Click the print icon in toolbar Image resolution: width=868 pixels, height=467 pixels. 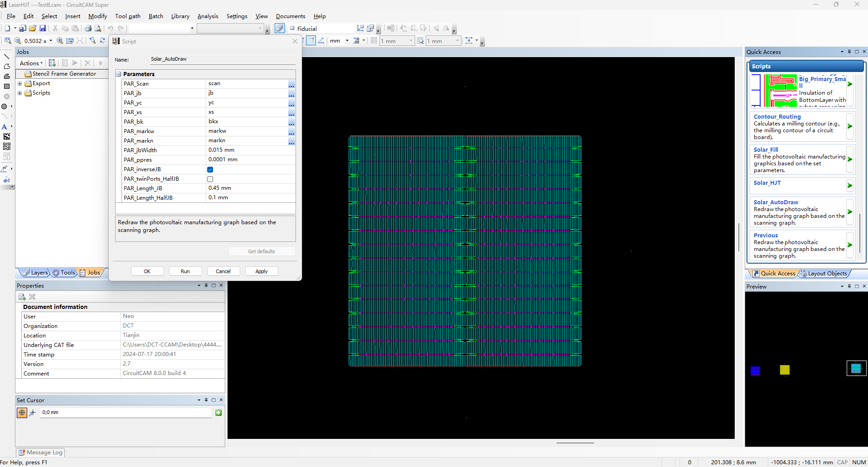tap(88, 28)
